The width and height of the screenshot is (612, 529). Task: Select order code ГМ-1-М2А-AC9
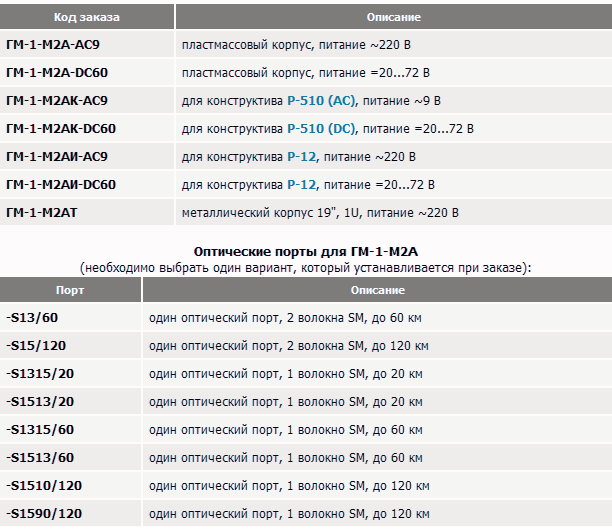coord(53,45)
